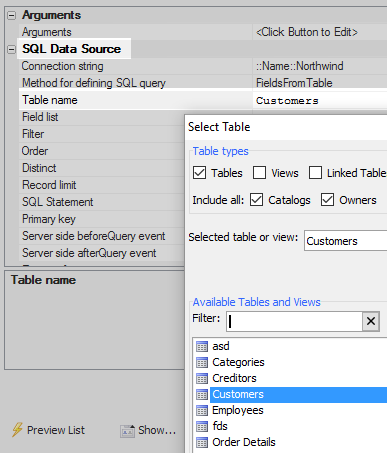
Task: Click the table icon beside Employees
Action: [x=202, y=411]
